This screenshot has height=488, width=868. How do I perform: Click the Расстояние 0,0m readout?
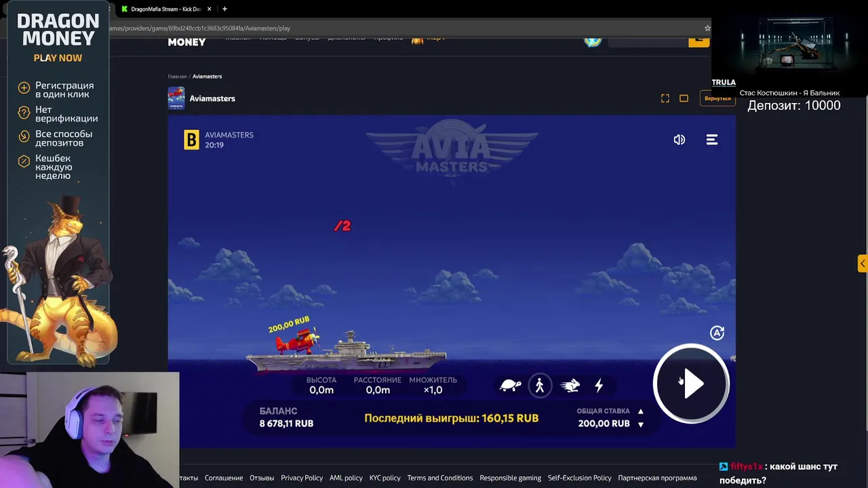pyautogui.click(x=378, y=385)
